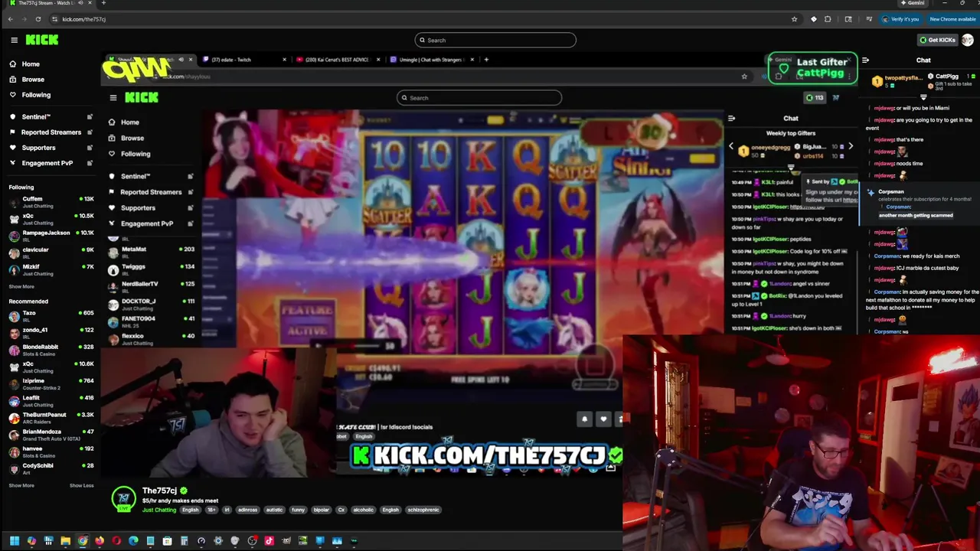Collapse Recommended list with Show Less
Screen dimensions: 980x551
click(81, 486)
